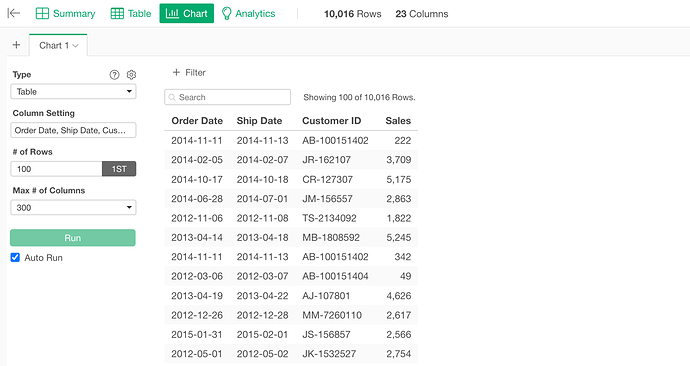Screen dimensions: 690x366
Task: Edit Column Setting field
Action: pos(73,130)
